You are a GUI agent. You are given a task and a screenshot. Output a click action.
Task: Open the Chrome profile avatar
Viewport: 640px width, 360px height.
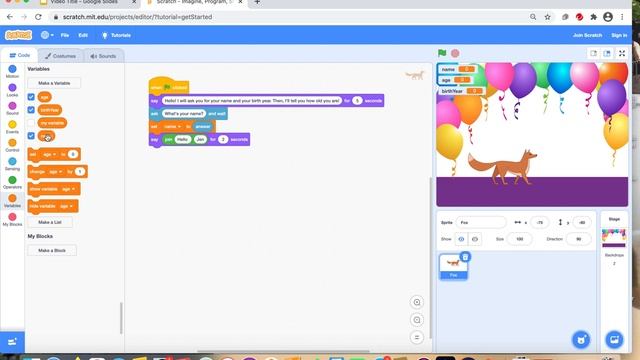(x=608, y=17)
